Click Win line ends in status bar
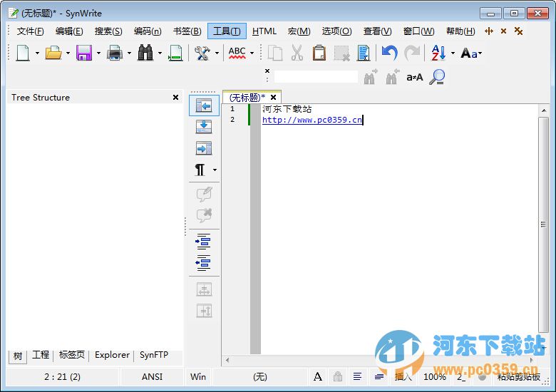The height and width of the screenshot is (392, 556). coord(198,377)
